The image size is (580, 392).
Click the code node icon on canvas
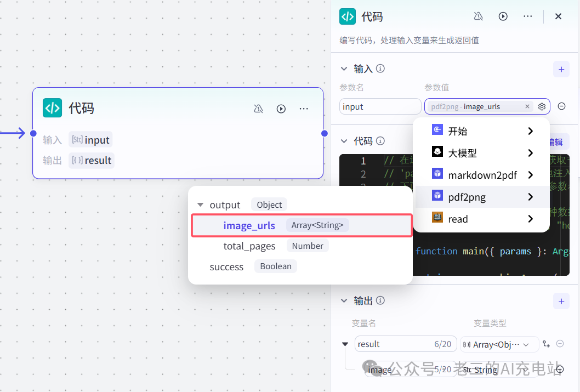52,108
